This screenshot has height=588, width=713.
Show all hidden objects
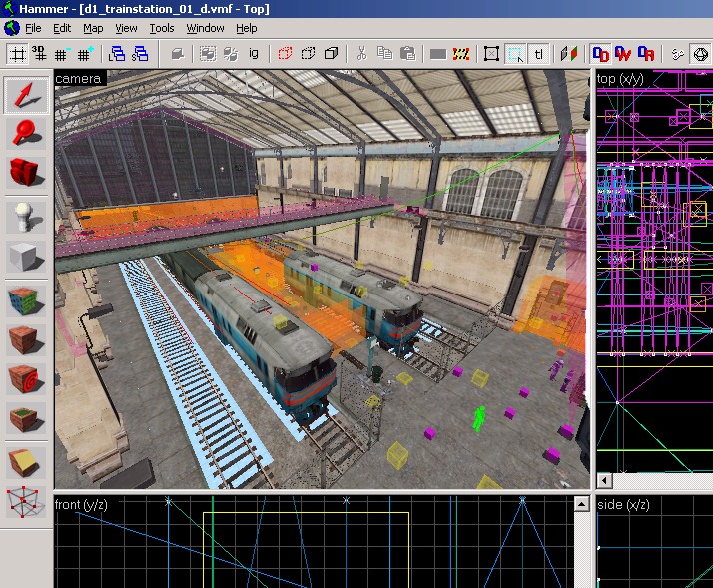[332, 54]
